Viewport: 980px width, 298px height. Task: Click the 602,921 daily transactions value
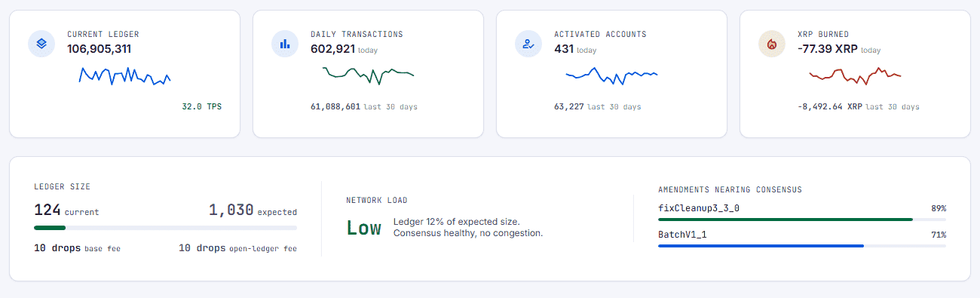point(332,49)
